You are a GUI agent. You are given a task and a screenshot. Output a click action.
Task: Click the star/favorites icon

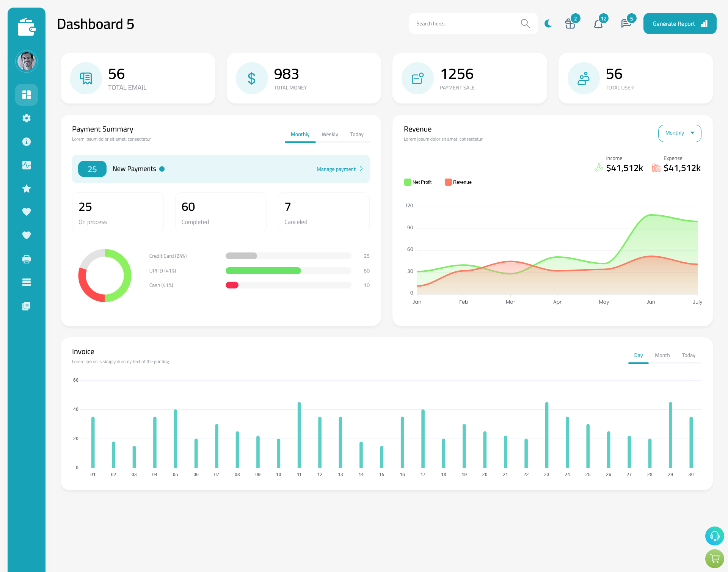click(x=26, y=188)
